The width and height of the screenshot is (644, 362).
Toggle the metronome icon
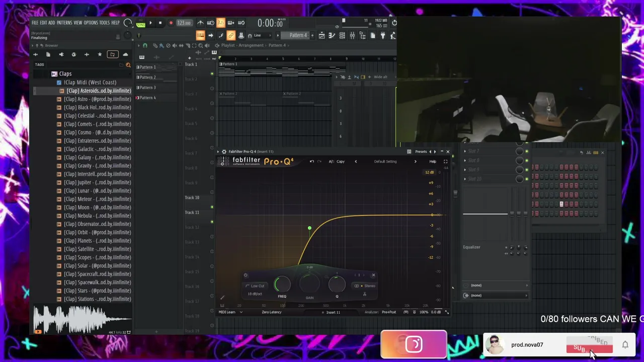pyautogui.click(x=200, y=23)
